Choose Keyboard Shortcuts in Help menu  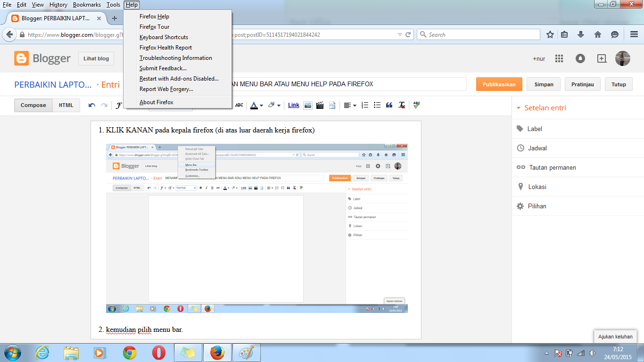click(x=178, y=37)
